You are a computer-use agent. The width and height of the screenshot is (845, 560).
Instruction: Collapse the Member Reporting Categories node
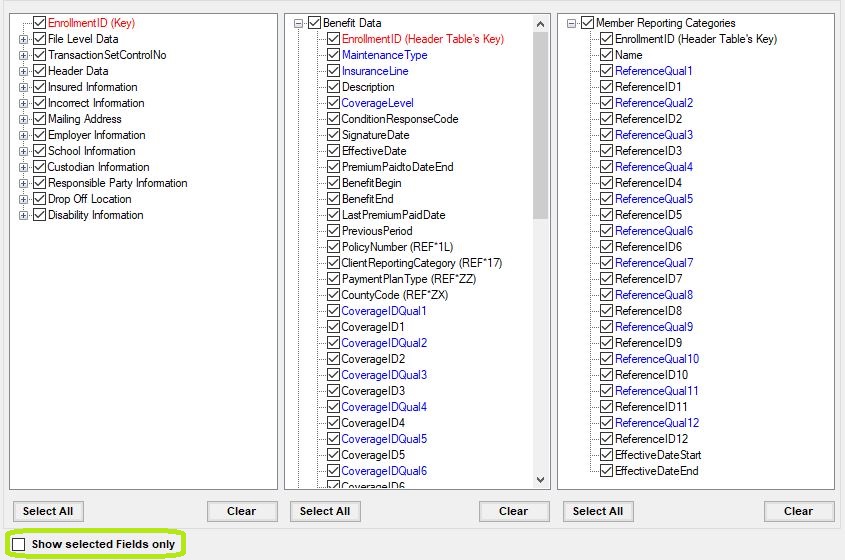pos(571,23)
